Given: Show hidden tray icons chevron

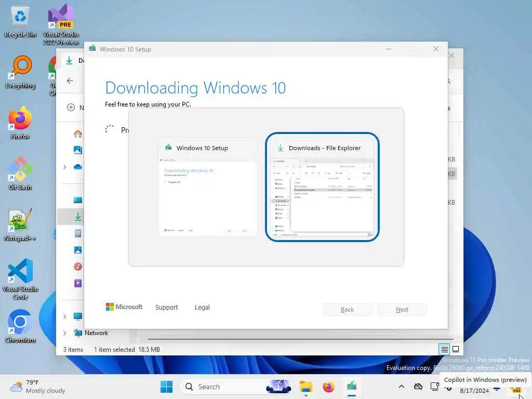Looking at the screenshot, I should [x=402, y=387].
